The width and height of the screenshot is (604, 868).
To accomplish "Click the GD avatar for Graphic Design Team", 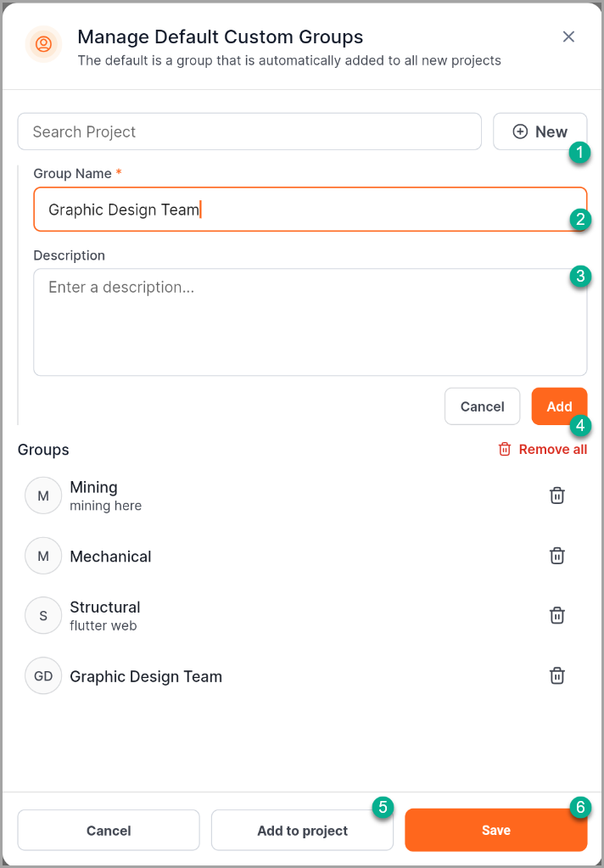I will (43, 676).
